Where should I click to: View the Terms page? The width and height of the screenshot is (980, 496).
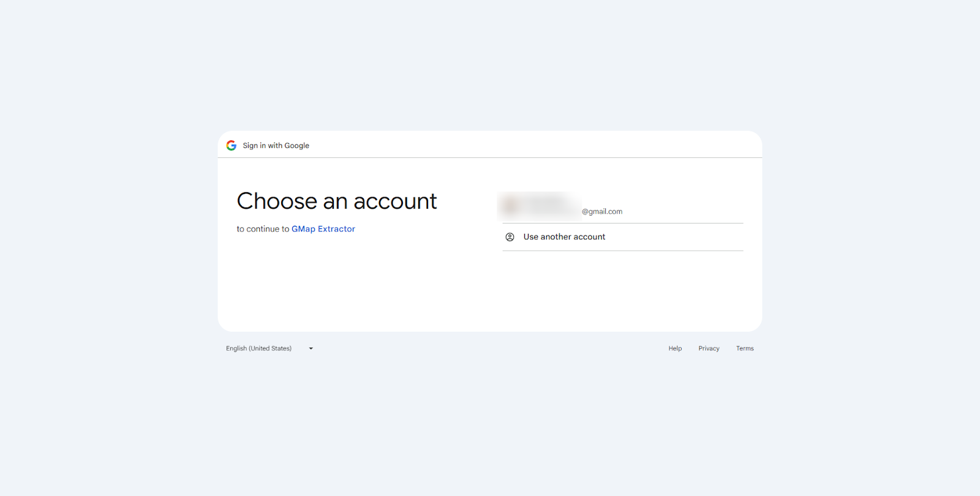[x=745, y=348]
